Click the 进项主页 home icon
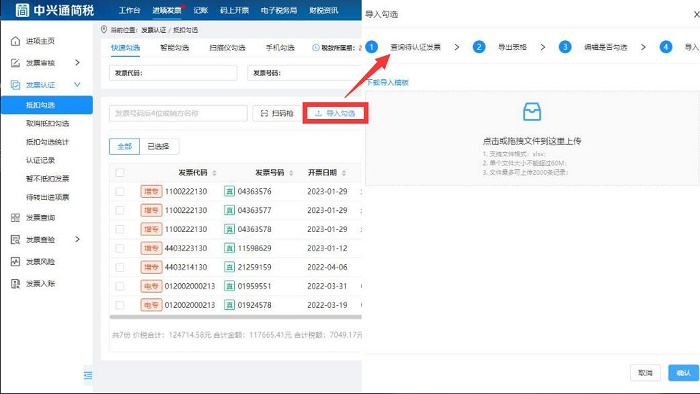 pyautogui.click(x=15, y=41)
